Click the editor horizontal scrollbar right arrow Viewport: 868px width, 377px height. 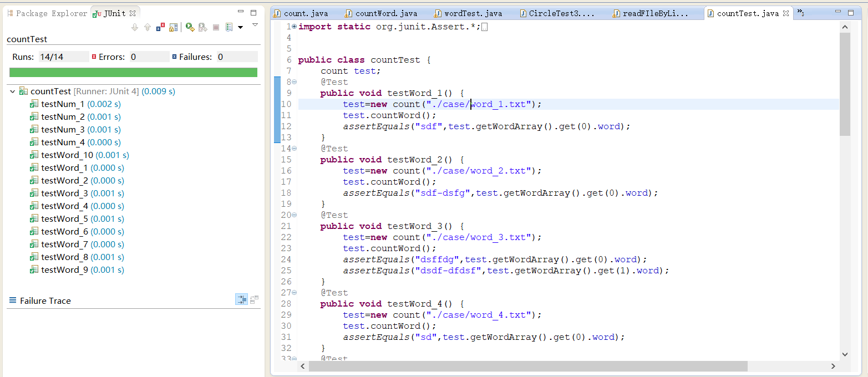click(833, 366)
